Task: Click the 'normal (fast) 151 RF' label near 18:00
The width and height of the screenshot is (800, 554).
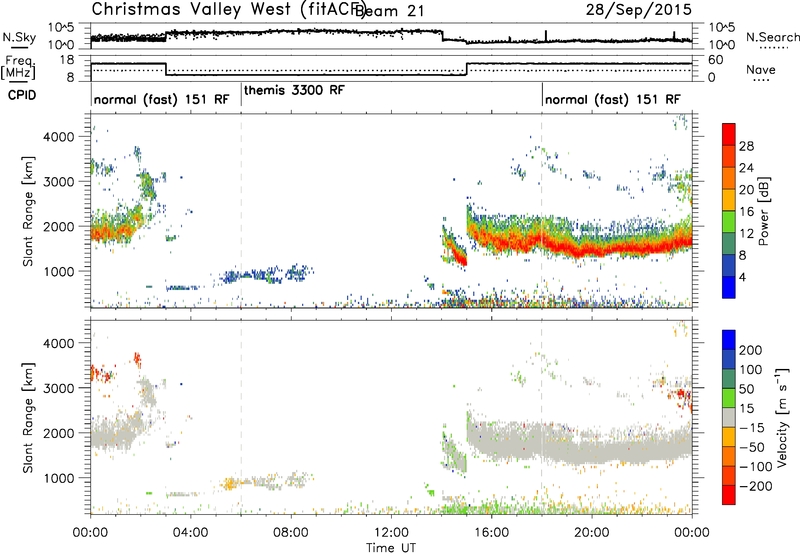Action: pos(612,99)
